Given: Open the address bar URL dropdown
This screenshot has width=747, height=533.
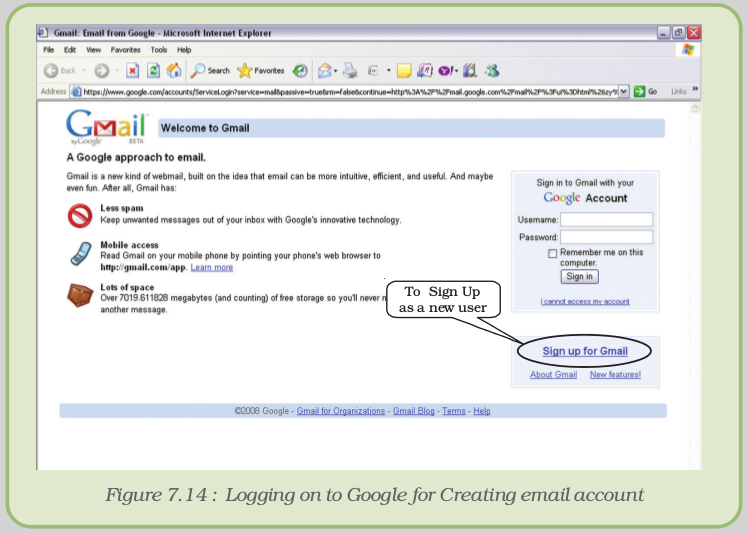Looking at the screenshot, I should coord(624,91).
